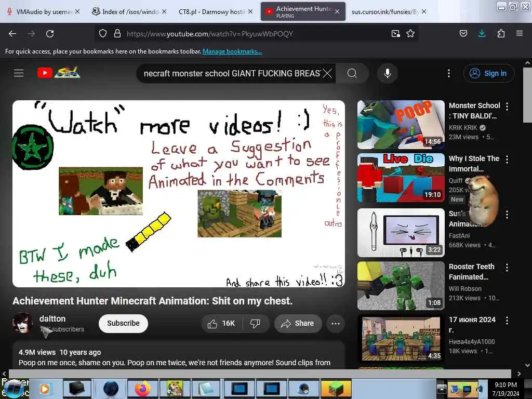Click the Share button
532x399 pixels.
click(298, 324)
